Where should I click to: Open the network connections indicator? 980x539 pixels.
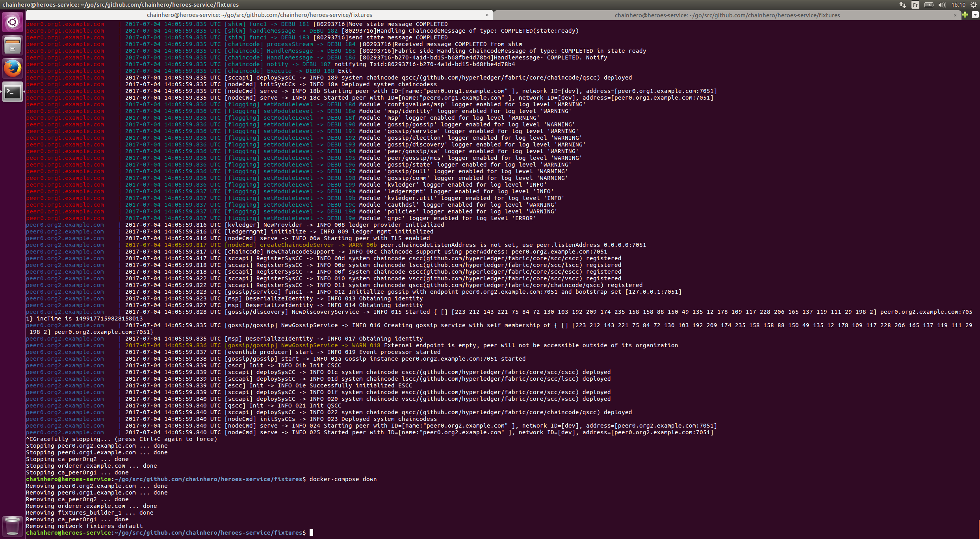(902, 5)
